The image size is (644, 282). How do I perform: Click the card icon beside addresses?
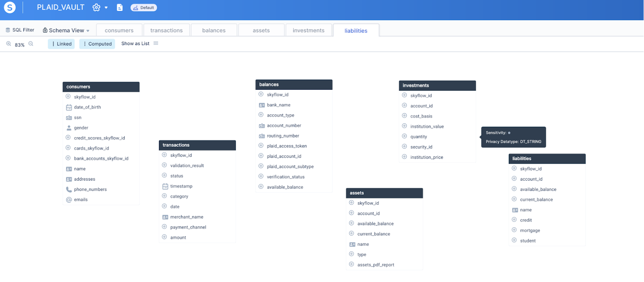click(x=69, y=179)
